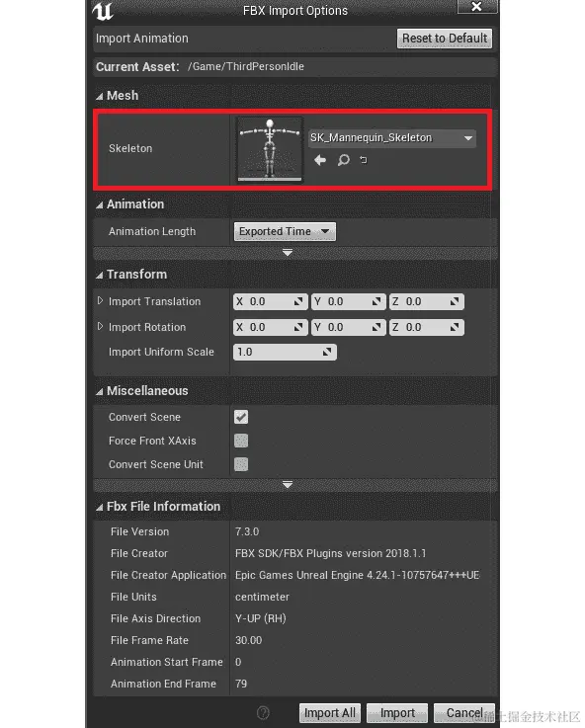Click the Unreal Engine logo icon
The height and width of the screenshot is (728, 585).
(x=103, y=11)
